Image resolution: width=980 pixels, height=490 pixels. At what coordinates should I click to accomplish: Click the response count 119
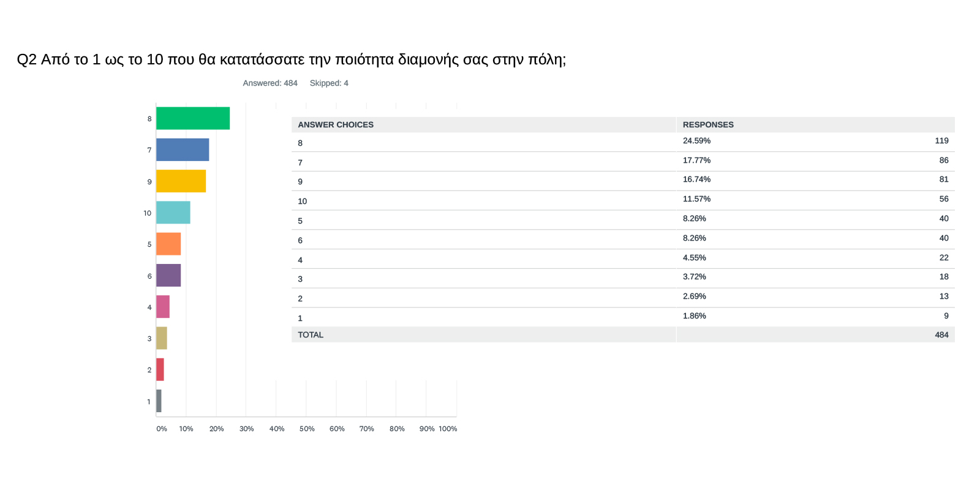941,141
